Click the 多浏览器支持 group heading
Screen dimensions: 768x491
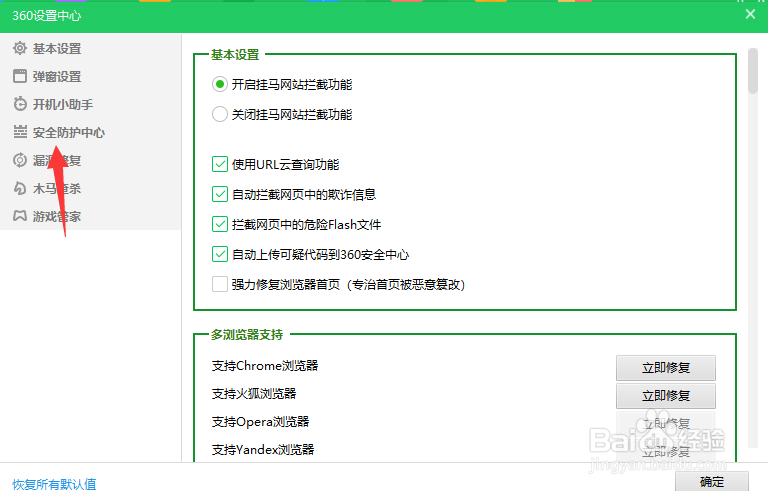[x=247, y=335]
